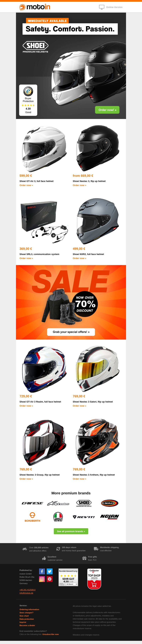The image size is (142, 644).
Task: Open the Twitter social icon
Action: click(50, 571)
